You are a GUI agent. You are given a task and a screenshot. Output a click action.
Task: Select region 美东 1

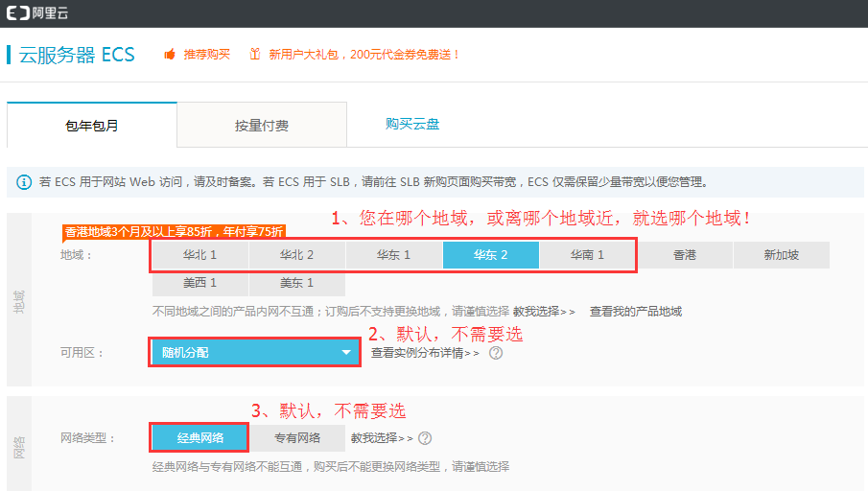(x=296, y=283)
